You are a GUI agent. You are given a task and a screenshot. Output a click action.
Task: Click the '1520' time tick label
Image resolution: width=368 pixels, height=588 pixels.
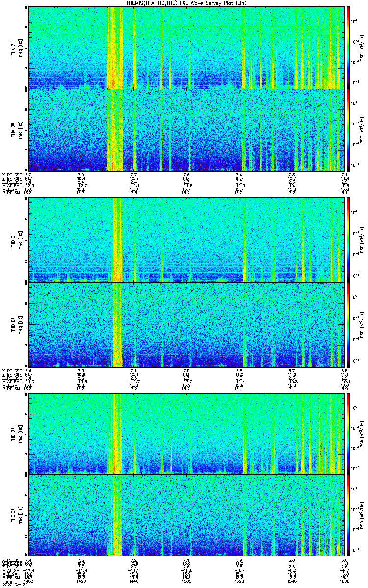(x=239, y=580)
